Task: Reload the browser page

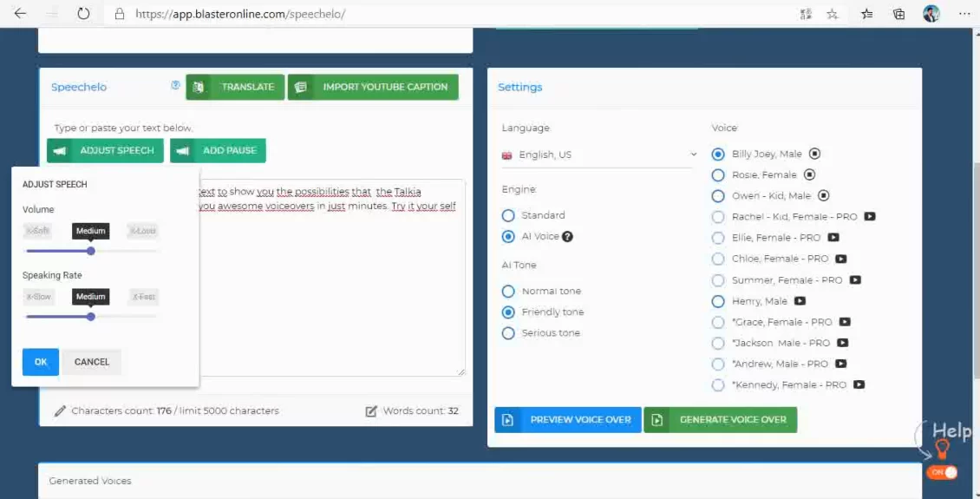Action: [x=83, y=14]
